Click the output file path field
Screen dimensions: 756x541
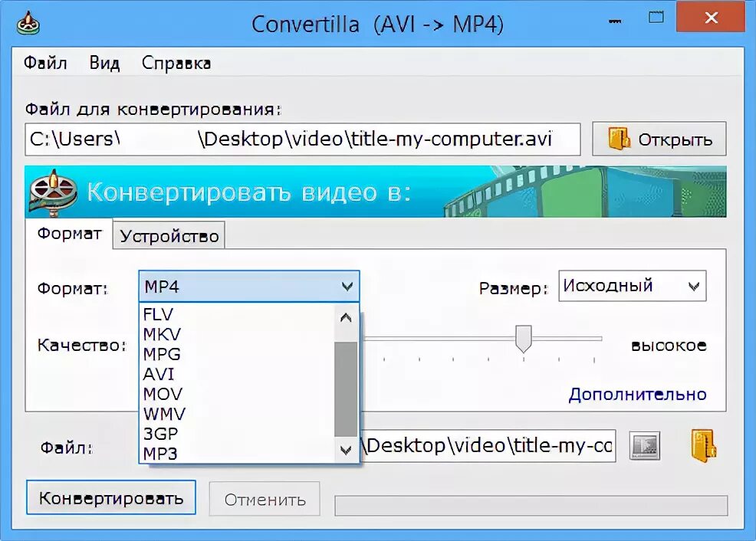coord(488,446)
